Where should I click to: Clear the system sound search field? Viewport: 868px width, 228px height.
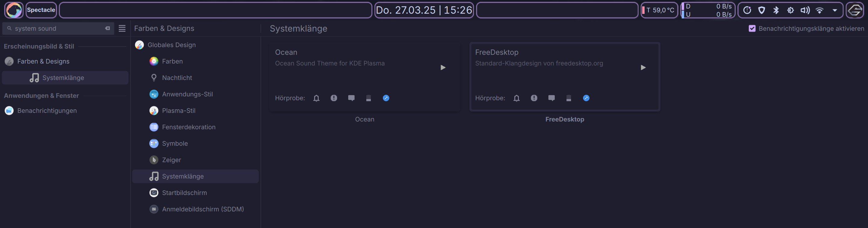click(x=108, y=29)
